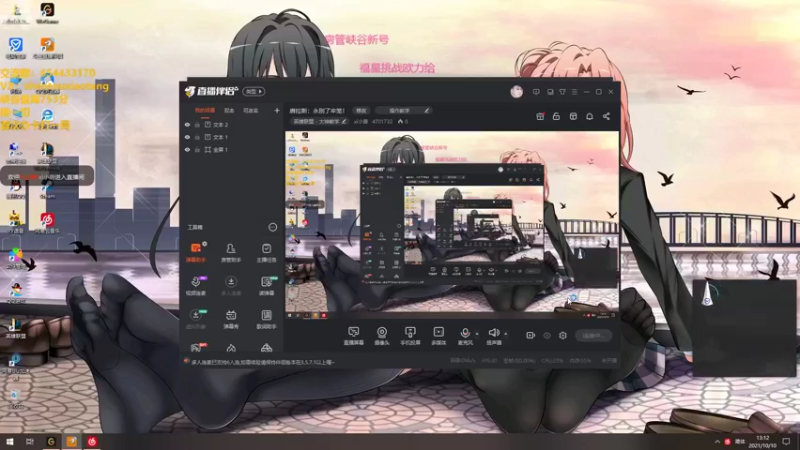Open the notification bell icon
The image size is (800, 450).
[x=589, y=116]
